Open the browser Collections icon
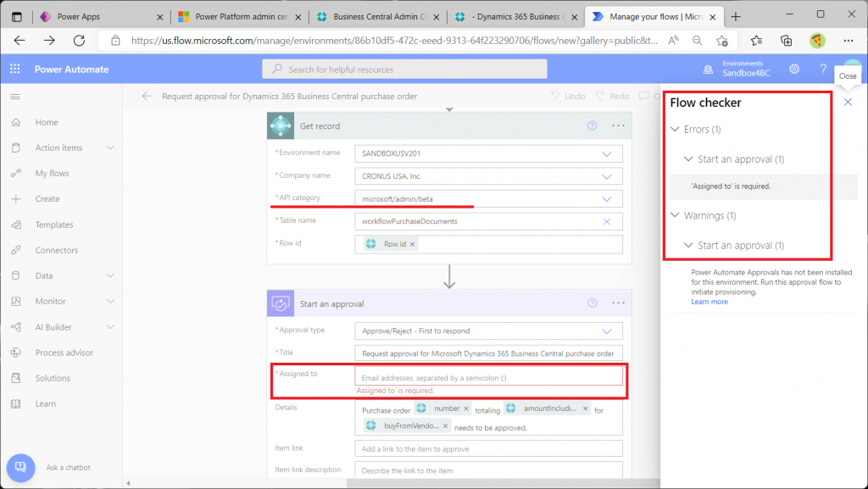This screenshot has width=868, height=489. (786, 41)
